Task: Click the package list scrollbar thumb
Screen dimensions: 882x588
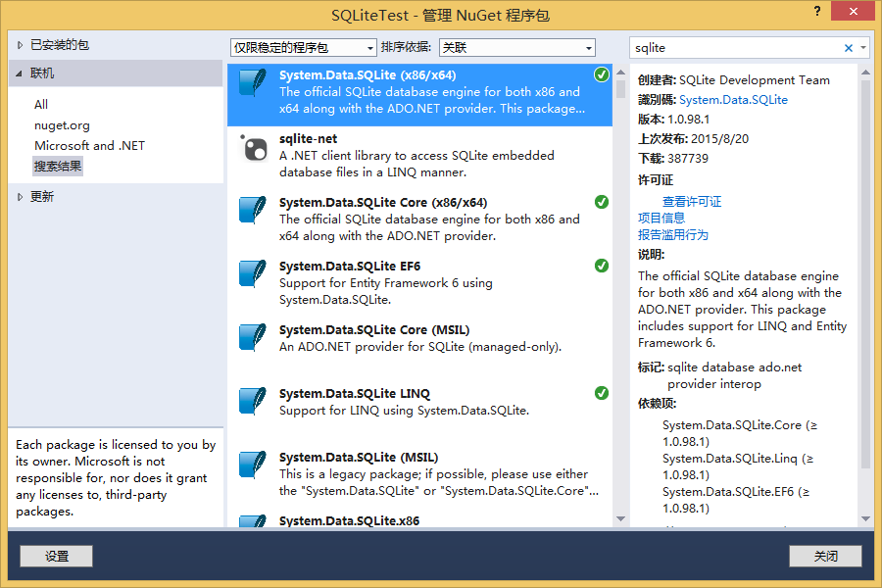Action: point(621,89)
